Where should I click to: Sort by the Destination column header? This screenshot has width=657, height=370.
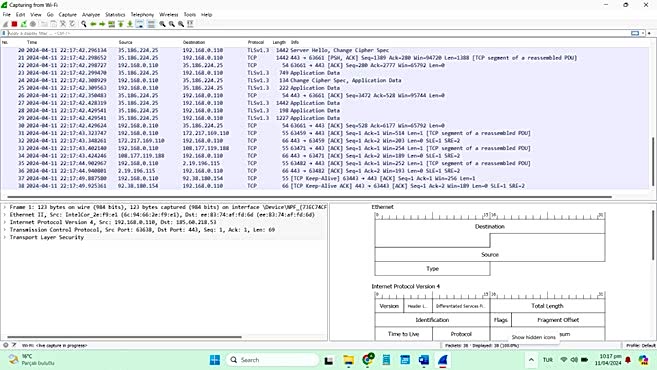coord(194,42)
